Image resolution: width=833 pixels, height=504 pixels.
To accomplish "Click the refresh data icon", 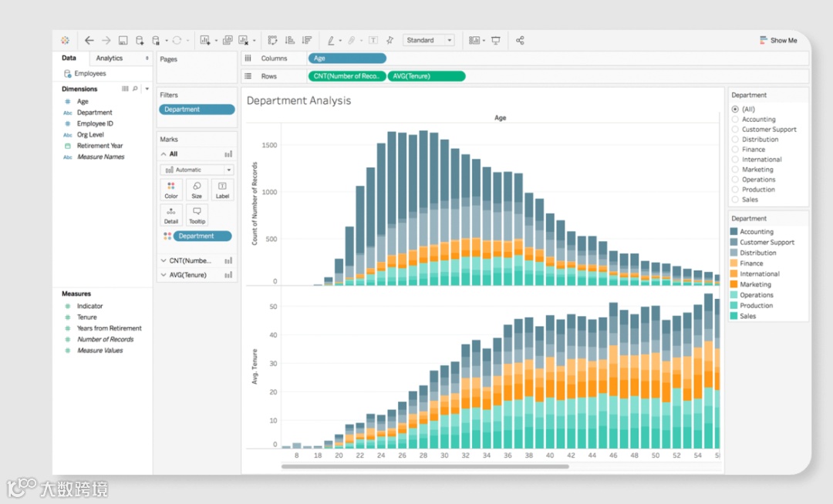I will pyautogui.click(x=177, y=40).
